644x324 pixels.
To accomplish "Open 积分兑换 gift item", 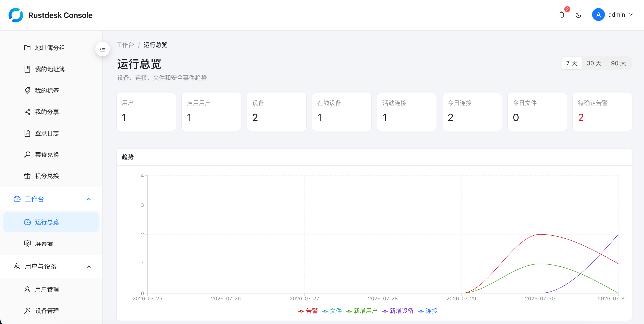I will (51, 176).
